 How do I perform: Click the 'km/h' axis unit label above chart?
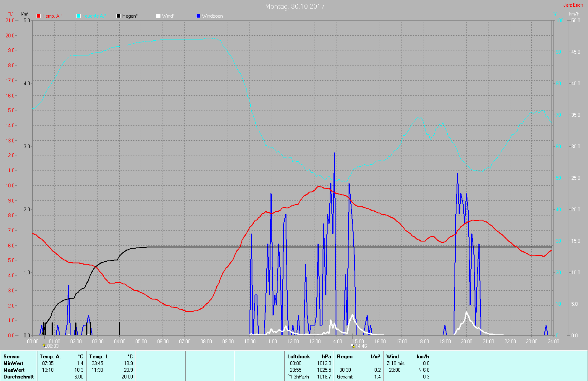coord(574,14)
